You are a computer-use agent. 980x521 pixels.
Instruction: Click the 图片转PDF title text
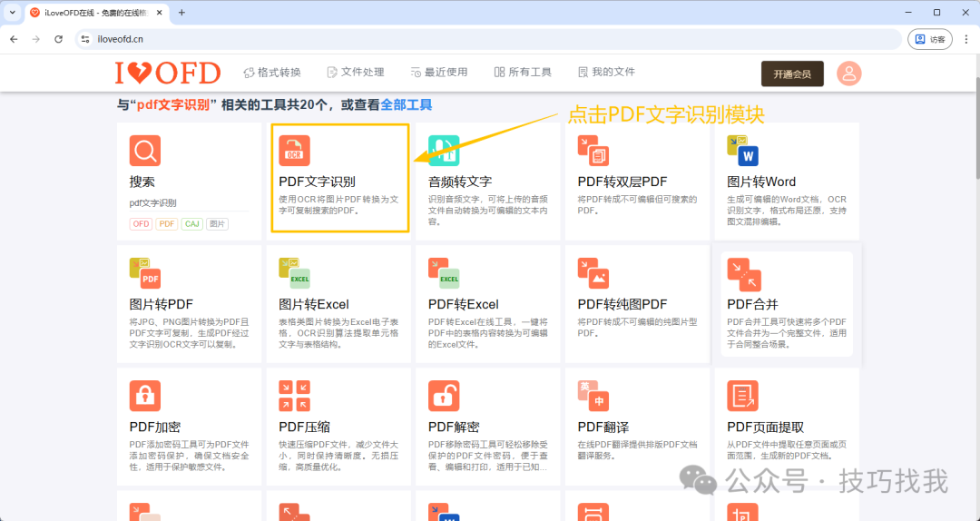162,305
